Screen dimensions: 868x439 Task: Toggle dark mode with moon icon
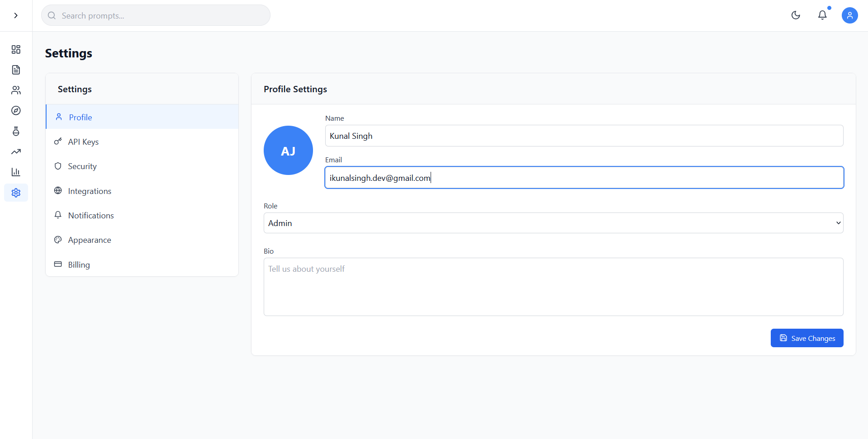[796, 15]
